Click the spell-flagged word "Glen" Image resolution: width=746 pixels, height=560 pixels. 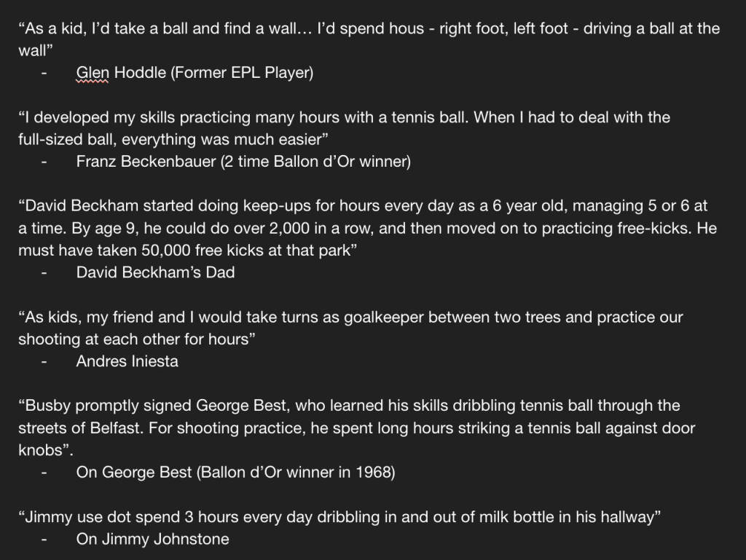point(91,73)
